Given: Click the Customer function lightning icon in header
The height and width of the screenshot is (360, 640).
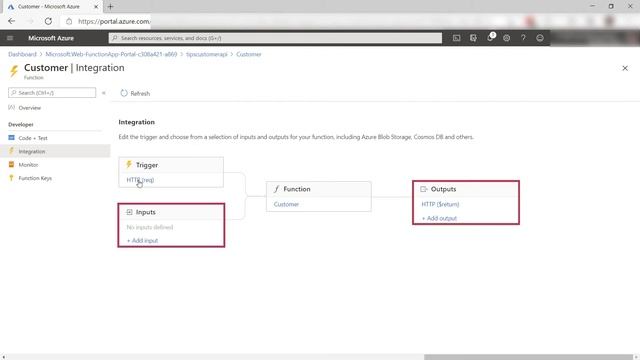Looking at the screenshot, I should pyautogui.click(x=14, y=71).
